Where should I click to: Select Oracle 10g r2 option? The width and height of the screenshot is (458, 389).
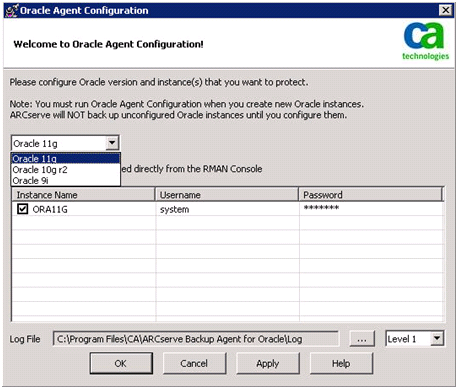(66, 170)
